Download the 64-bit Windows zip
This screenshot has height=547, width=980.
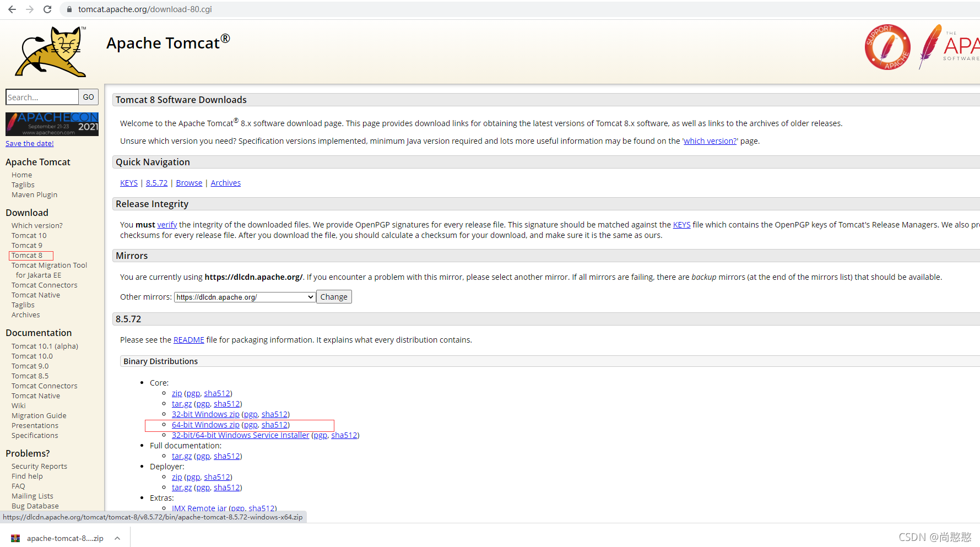coord(205,425)
